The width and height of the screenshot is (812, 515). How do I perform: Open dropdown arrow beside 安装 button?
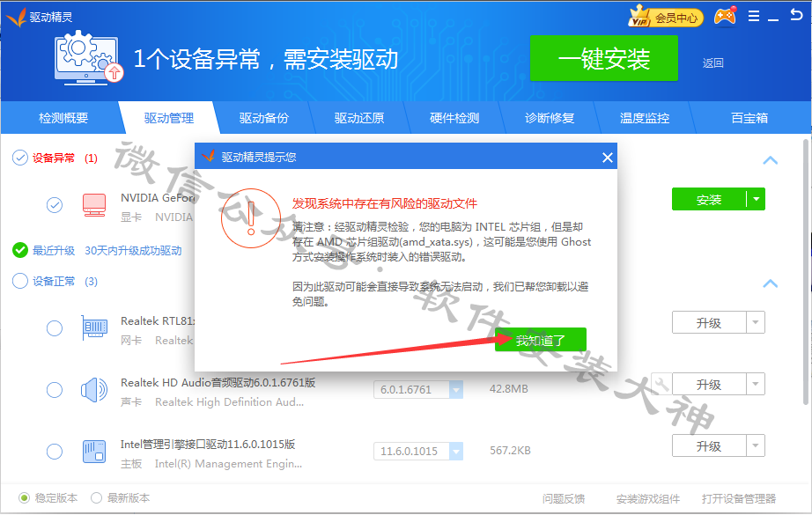(x=756, y=200)
